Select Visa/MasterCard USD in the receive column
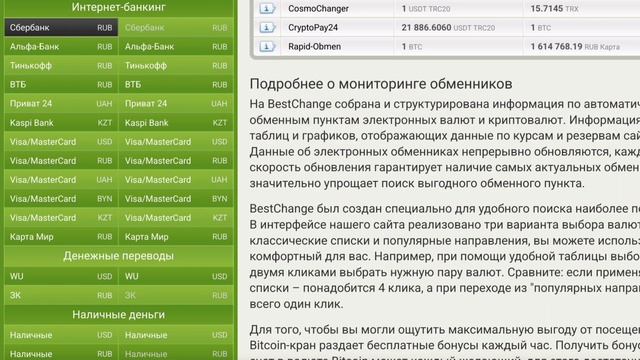This screenshot has width=640, height=360. 176,142
